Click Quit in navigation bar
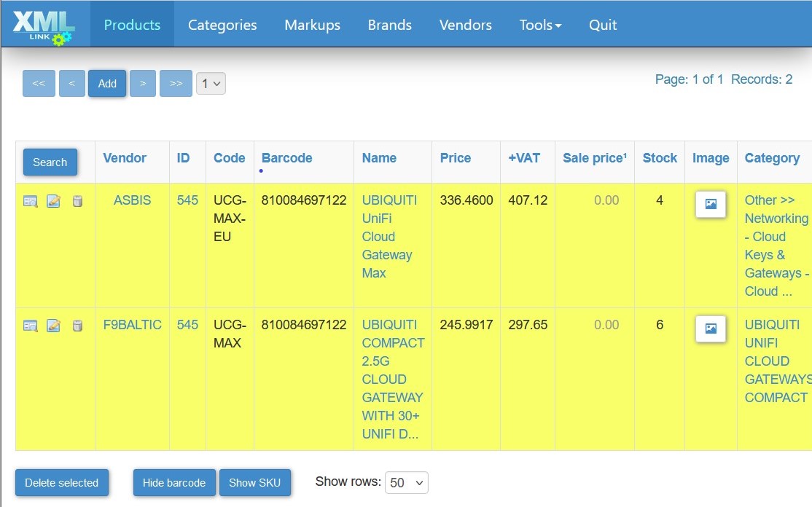Viewport: 812px width, 507px height. point(603,25)
